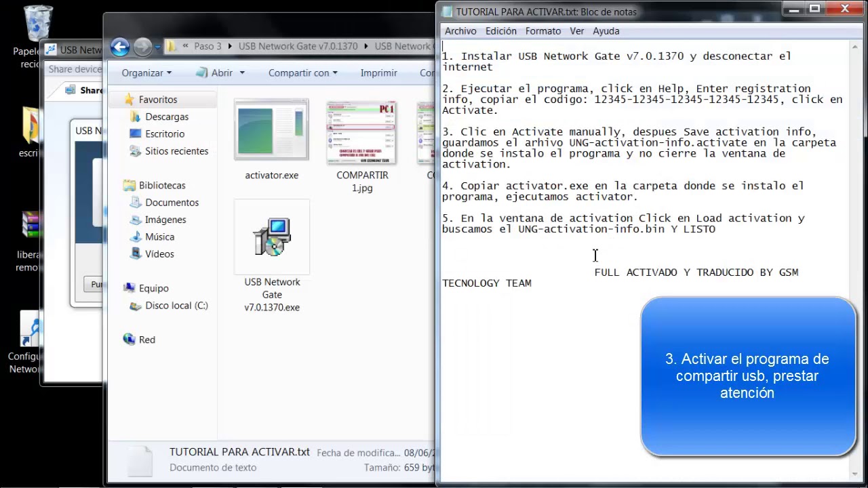This screenshot has width=868, height=488.
Task: Open the Música library
Action: point(160,237)
